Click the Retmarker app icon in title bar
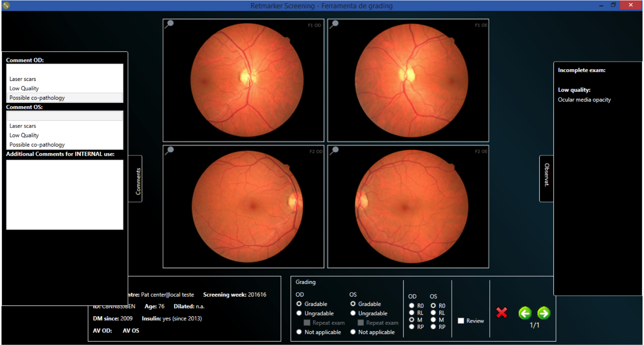 (6, 5)
